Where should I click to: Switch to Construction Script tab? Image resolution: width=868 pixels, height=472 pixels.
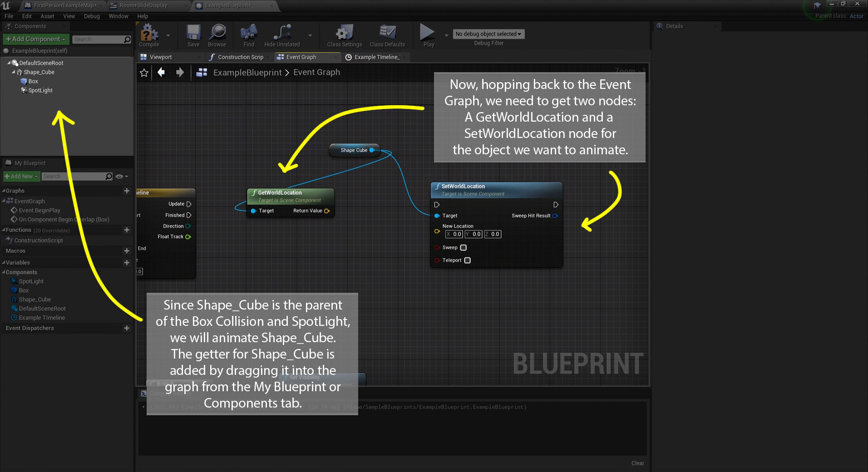pos(239,57)
